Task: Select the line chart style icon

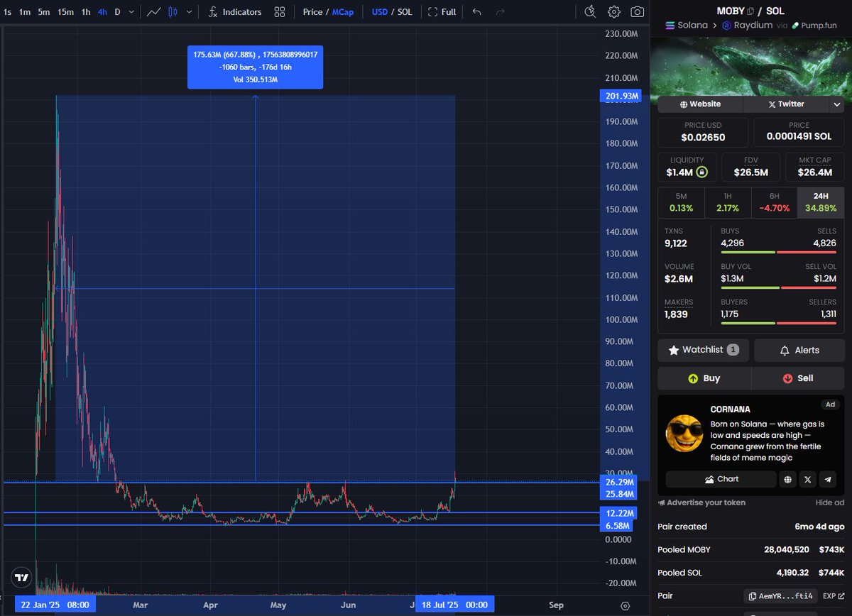Action: (153, 12)
